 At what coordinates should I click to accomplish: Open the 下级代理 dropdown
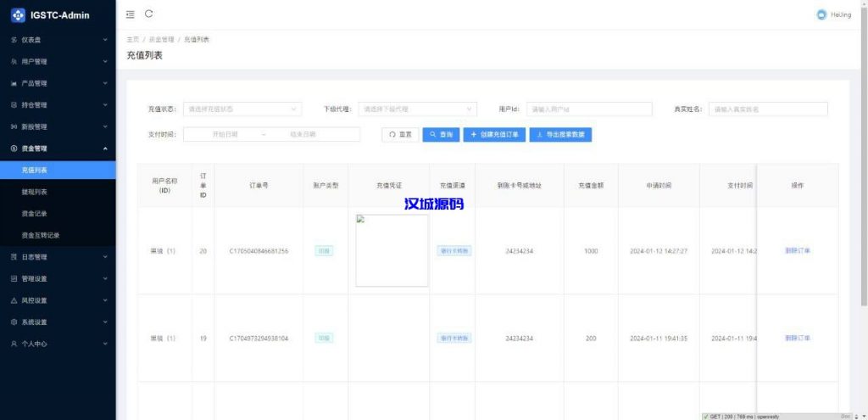point(417,109)
